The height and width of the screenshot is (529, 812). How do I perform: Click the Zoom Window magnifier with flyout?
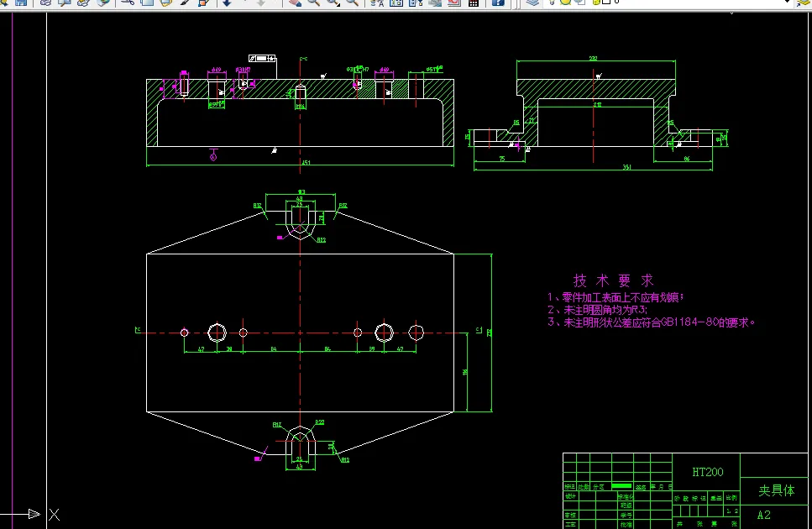(333, 2)
